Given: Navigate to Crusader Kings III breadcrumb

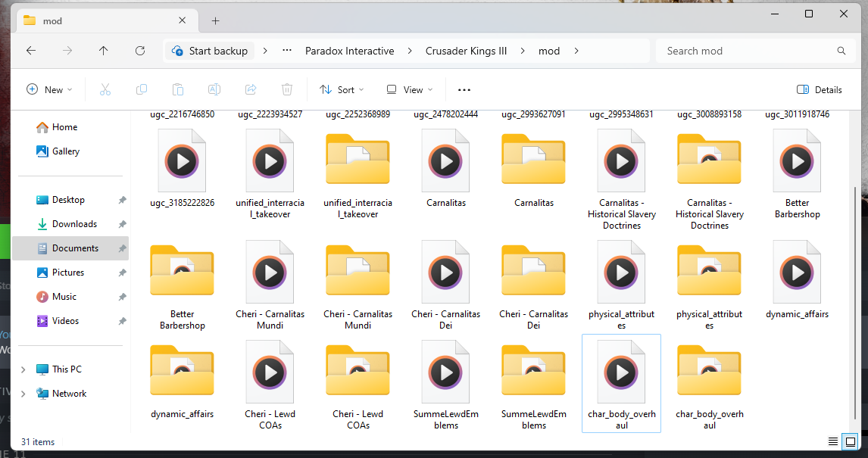Looking at the screenshot, I should click(x=466, y=51).
